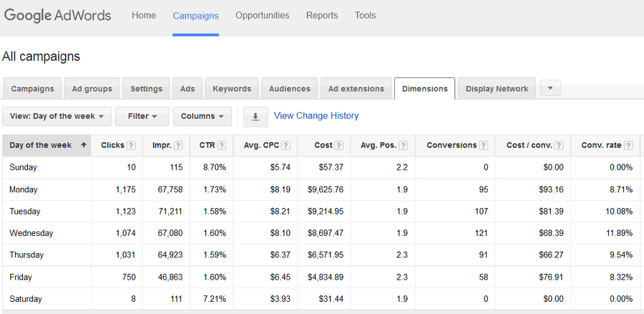Click the help icon next to Clicks

pyautogui.click(x=131, y=145)
